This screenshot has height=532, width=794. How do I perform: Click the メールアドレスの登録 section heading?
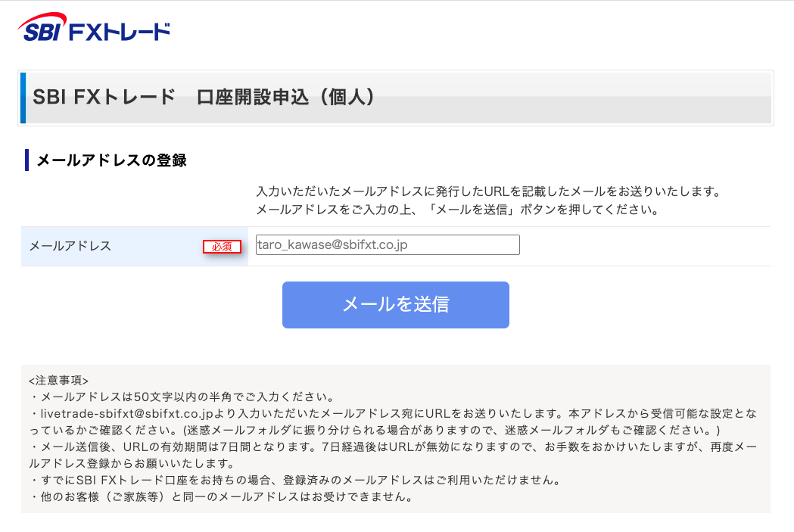[x=111, y=160]
